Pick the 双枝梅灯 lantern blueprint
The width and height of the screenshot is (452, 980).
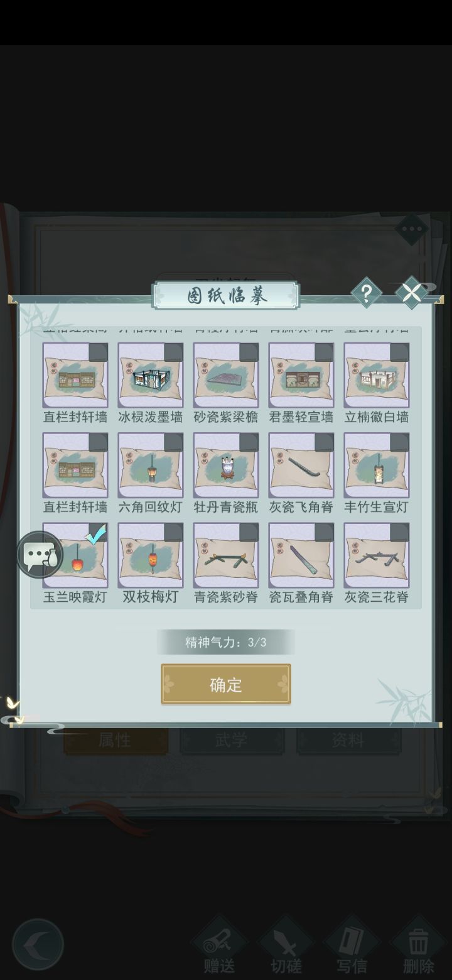coord(151,556)
